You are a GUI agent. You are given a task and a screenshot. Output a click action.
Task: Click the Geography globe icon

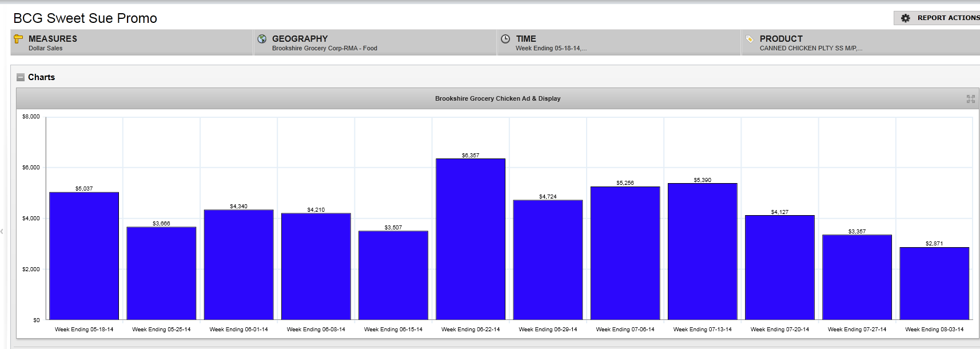click(x=262, y=39)
